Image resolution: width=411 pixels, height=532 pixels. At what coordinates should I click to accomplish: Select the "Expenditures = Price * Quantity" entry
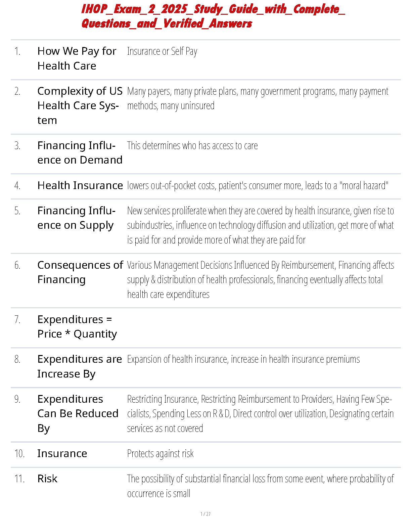pos(77,327)
